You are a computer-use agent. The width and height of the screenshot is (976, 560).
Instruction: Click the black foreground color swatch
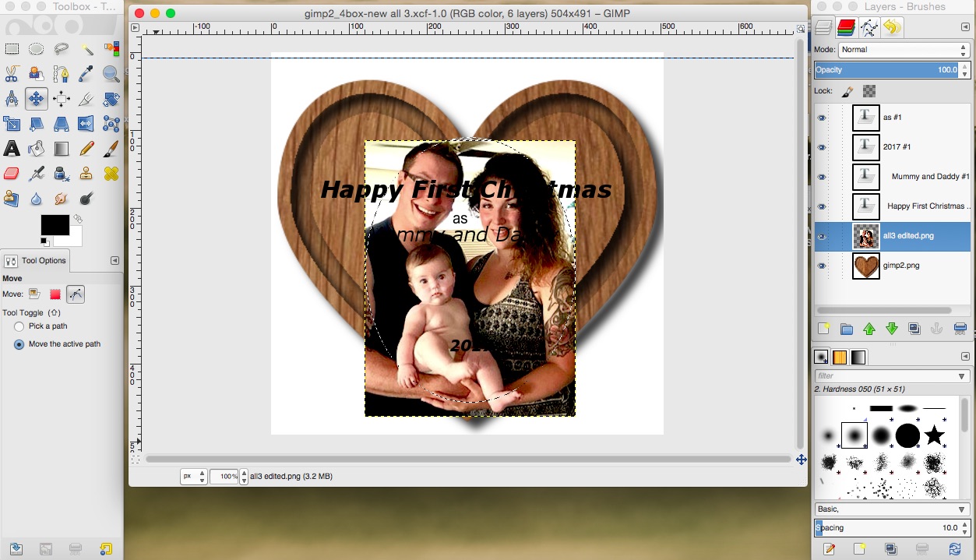pos(55,225)
